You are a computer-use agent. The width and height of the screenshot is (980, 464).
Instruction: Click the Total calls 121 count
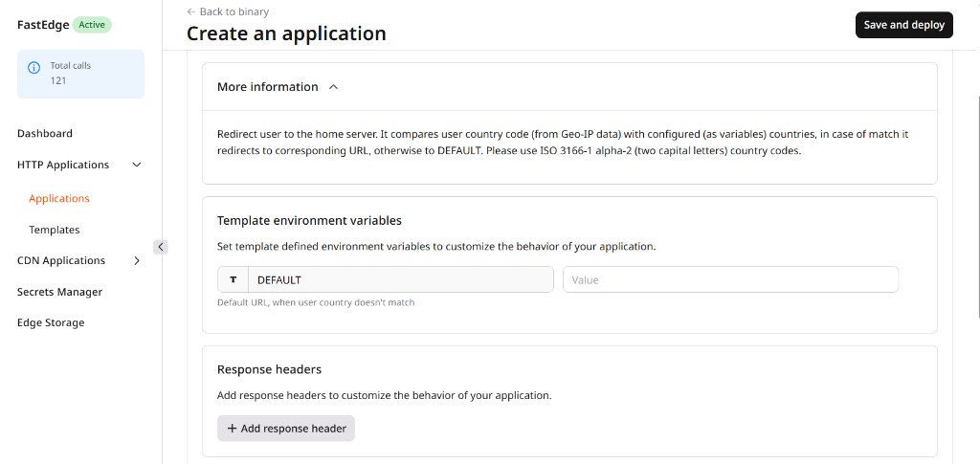tap(58, 80)
